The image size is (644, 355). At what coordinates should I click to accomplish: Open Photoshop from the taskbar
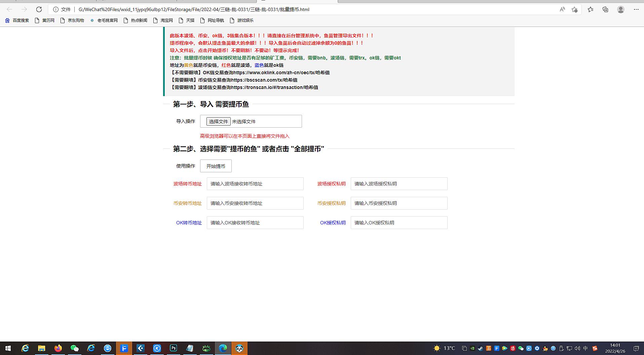[x=174, y=348]
